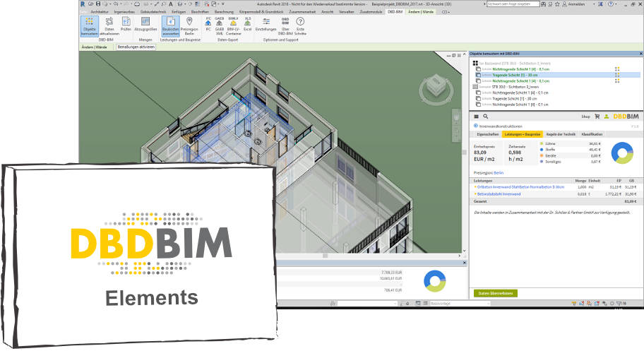Image resolution: width=644 pixels, height=351 pixels.
Task: Open the 'Gebäudetechnik' ribbon tab
Action: 153,12
